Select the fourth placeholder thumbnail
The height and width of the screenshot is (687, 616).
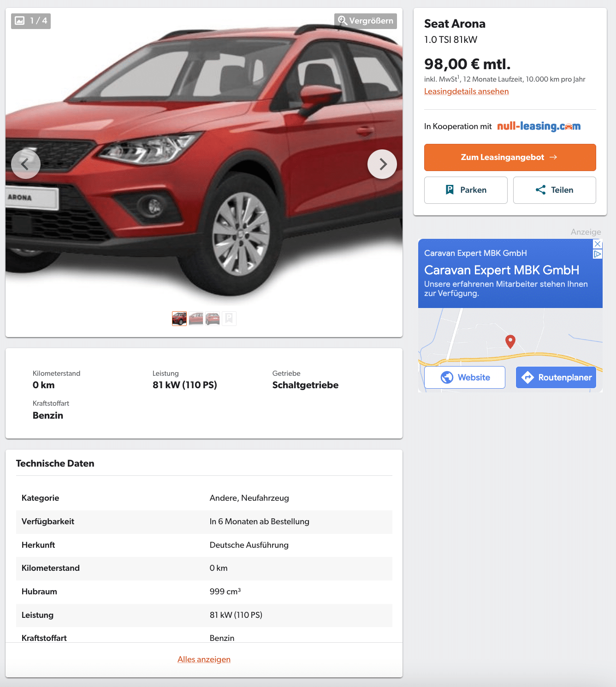(x=229, y=319)
